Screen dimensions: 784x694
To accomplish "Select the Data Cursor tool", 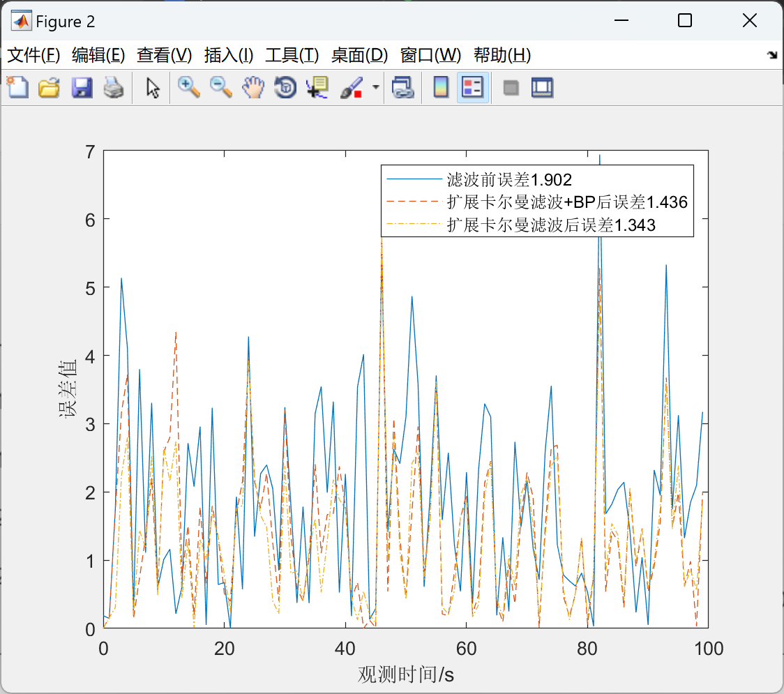I will [x=317, y=87].
